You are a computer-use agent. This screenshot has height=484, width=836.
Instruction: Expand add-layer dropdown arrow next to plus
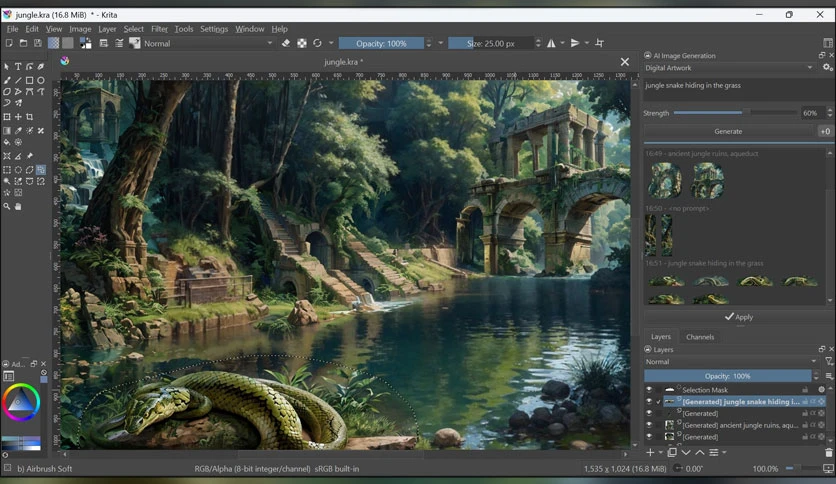tap(661, 453)
